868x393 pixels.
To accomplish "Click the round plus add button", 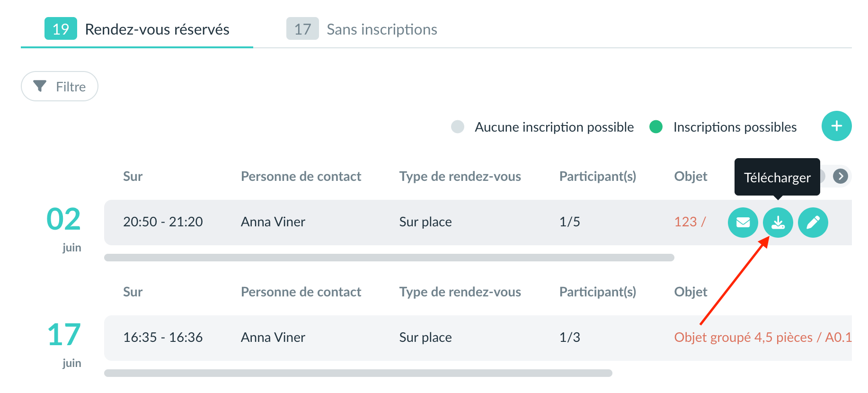I will click(x=836, y=126).
